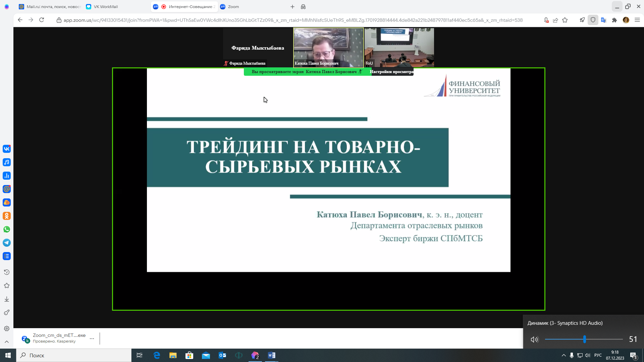Adjust the speaker volume slider
This screenshot has height=362, width=644.
585,339
